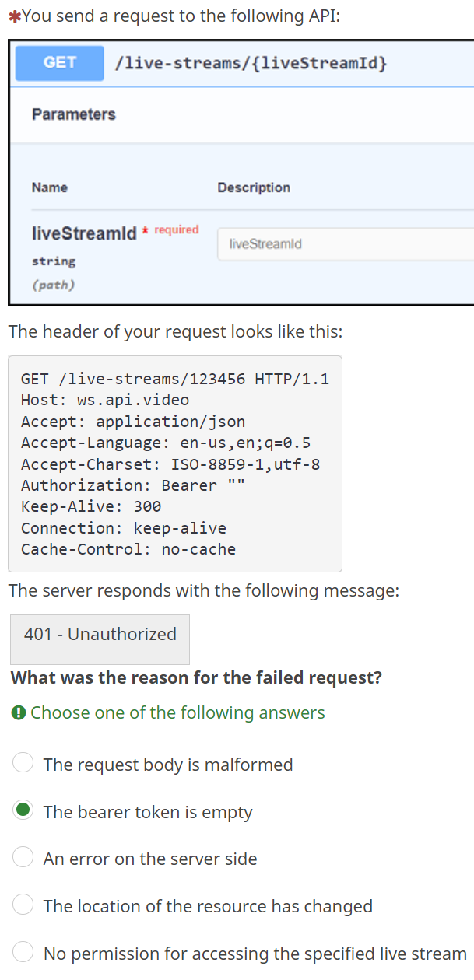Choose "The location of the resource has changed"

point(23,905)
